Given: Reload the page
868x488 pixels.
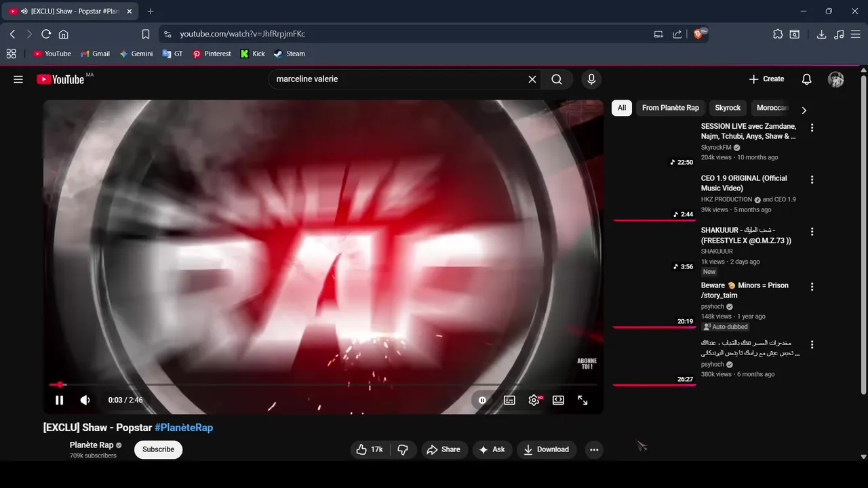Looking at the screenshot, I should pos(46,34).
